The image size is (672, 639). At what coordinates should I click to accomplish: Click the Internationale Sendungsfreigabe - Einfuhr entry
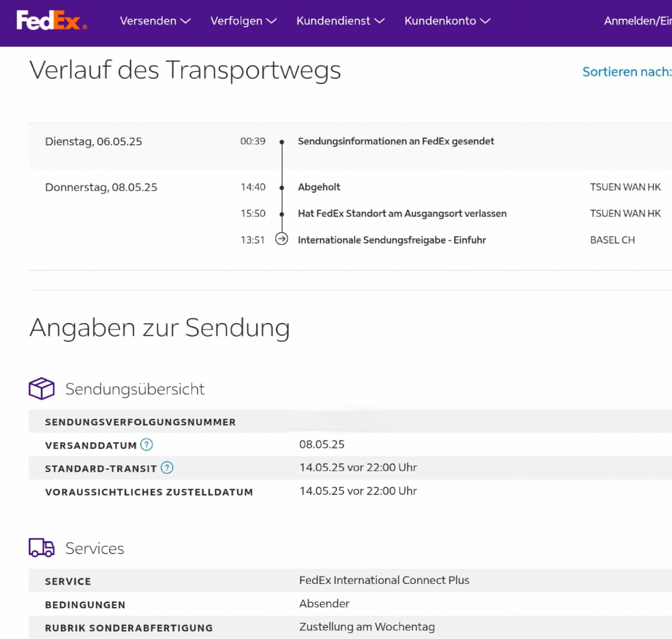(392, 240)
